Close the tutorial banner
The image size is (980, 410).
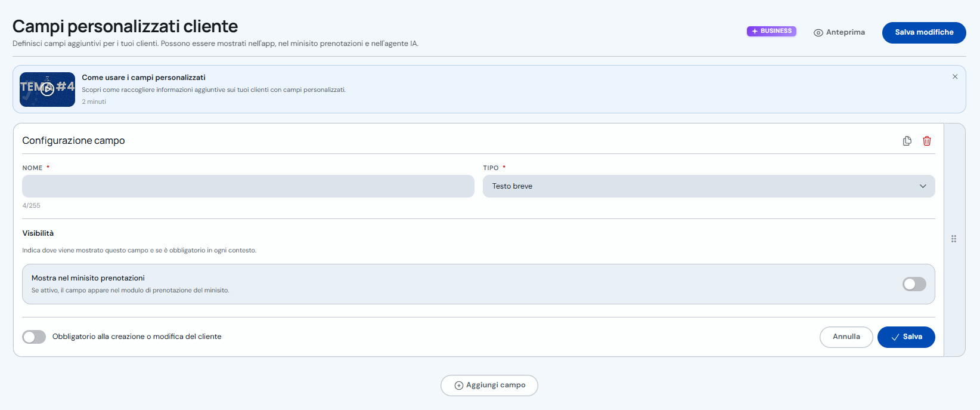pos(955,77)
